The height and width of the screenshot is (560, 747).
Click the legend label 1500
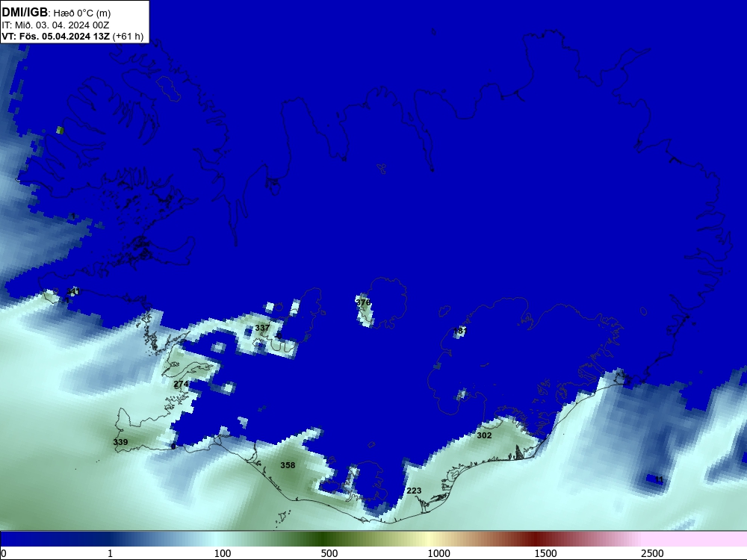(545, 553)
